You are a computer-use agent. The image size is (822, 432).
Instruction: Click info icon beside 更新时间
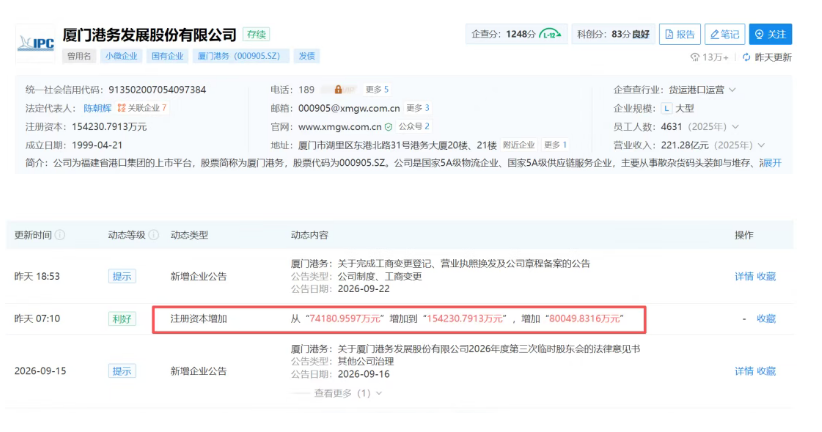click(60, 235)
